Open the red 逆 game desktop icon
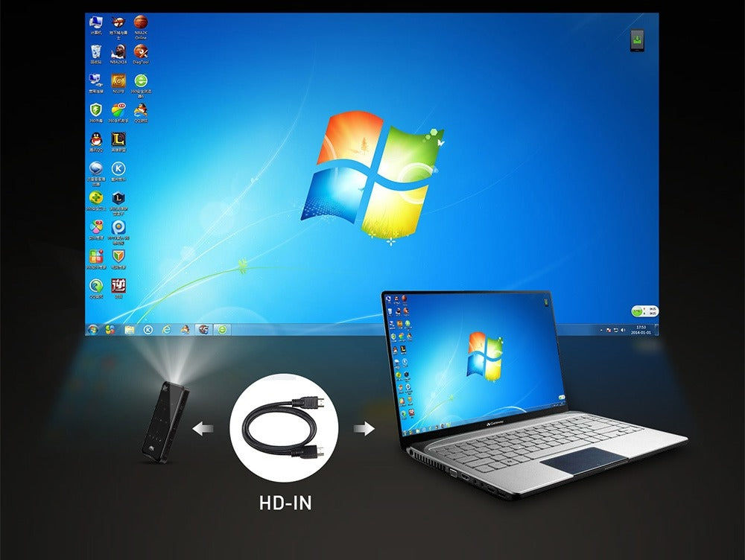Viewport: 745px width, 560px height. coord(118,288)
